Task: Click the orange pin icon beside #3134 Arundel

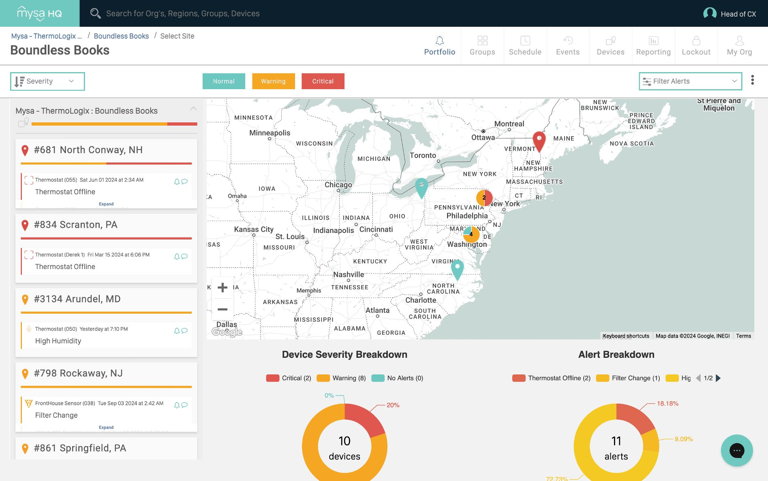Action: 25,299
